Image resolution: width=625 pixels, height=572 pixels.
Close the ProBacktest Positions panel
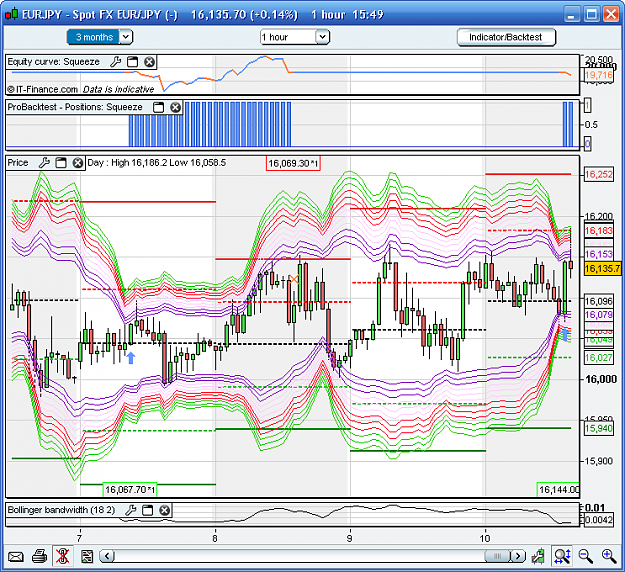(x=175, y=107)
